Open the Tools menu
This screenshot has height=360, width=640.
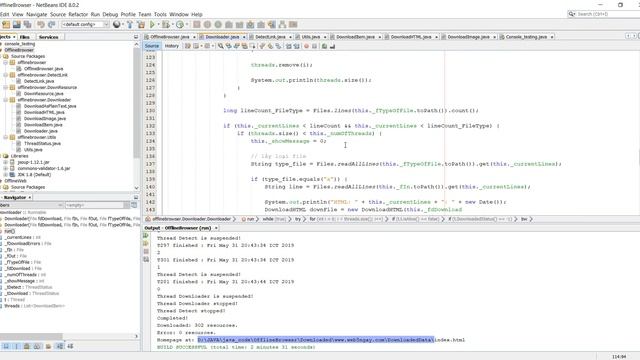[x=160, y=14]
